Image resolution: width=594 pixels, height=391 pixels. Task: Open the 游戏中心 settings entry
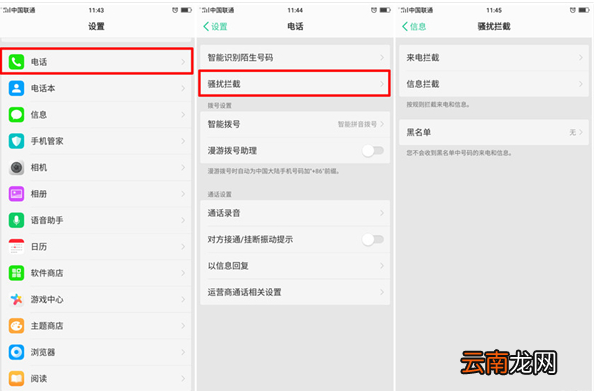(x=96, y=299)
